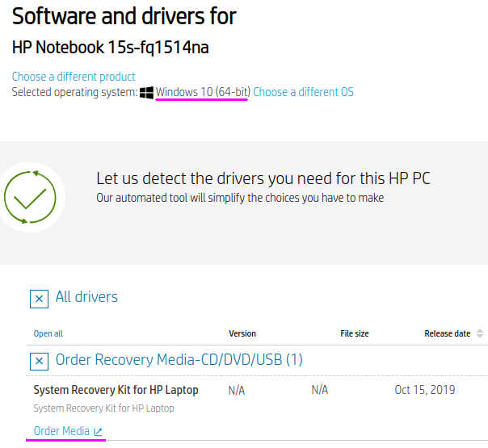Click the Selected operating system label
This screenshot has height=448, width=488.
[74, 92]
